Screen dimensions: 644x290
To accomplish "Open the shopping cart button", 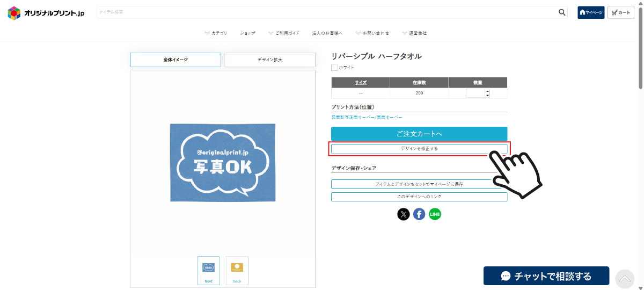I will click(x=620, y=12).
